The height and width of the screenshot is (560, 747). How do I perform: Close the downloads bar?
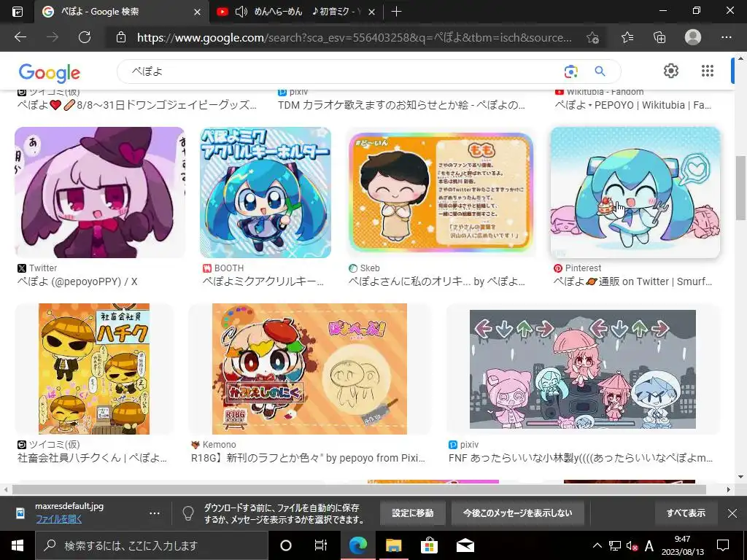(732, 513)
